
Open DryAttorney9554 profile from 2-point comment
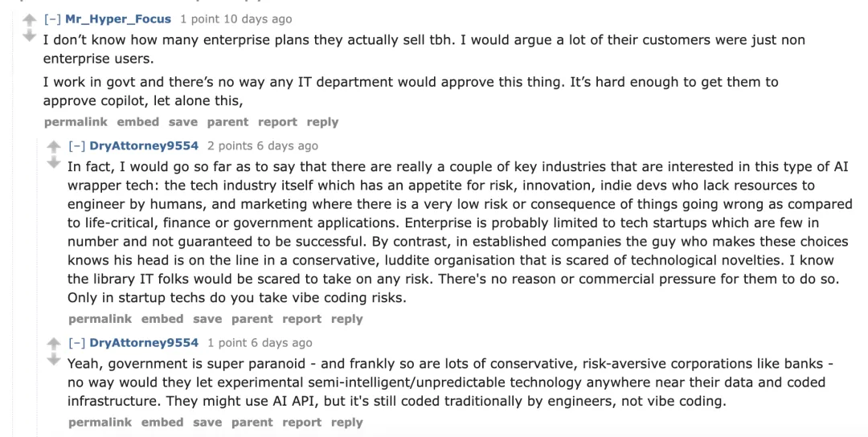144,146
